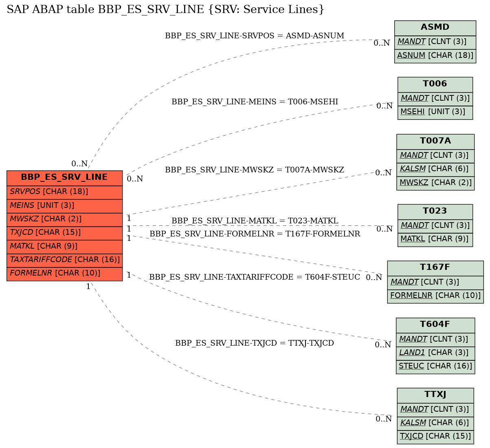
Task: Click the diagram title SAP ABAP table BBP_ES_SRV_LINE
Action: pyautogui.click(x=165, y=9)
